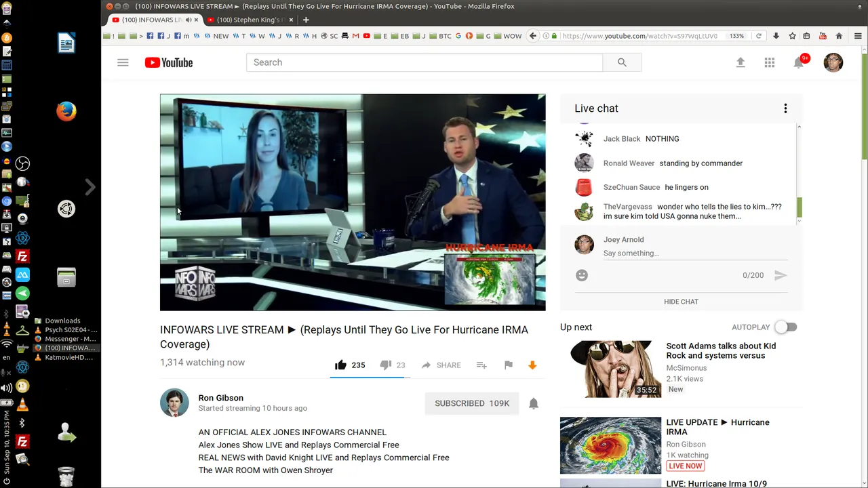
Task: Click Jack Black chat username
Action: point(622,138)
